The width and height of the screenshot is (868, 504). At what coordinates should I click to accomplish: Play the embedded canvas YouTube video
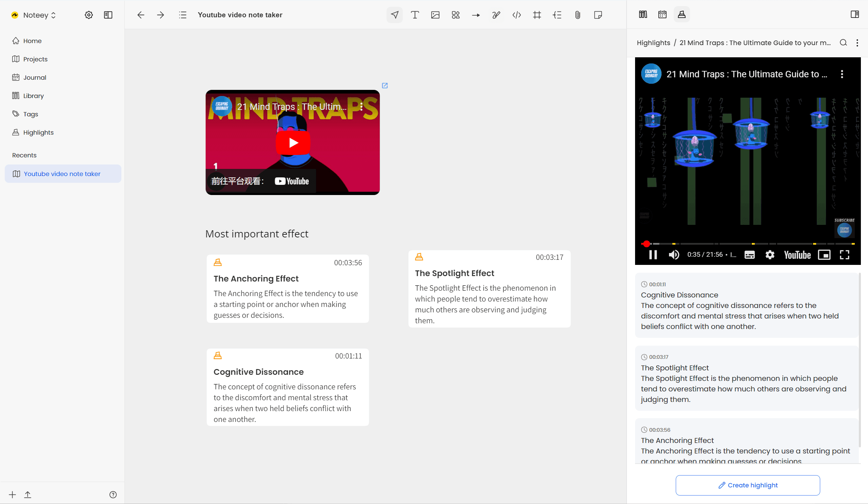[293, 142]
